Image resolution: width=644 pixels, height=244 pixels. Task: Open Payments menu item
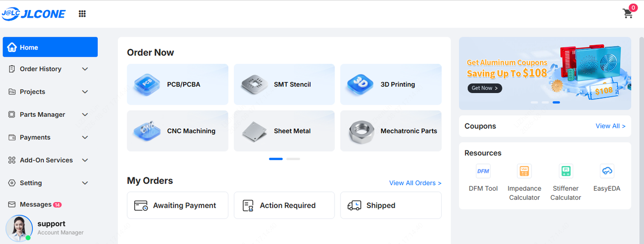tap(50, 137)
